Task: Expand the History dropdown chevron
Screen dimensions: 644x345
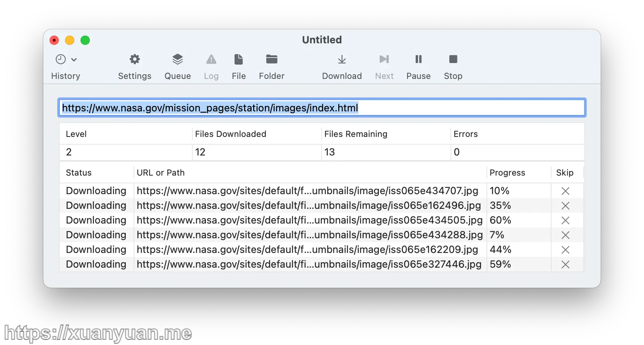Action: 74,60
